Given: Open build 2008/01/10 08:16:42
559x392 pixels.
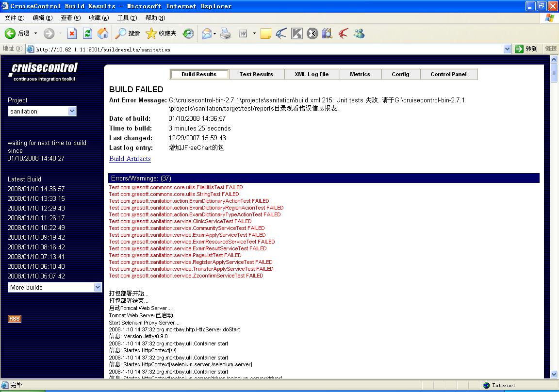Looking at the screenshot, I should pyautogui.click(x=36, y=247).
